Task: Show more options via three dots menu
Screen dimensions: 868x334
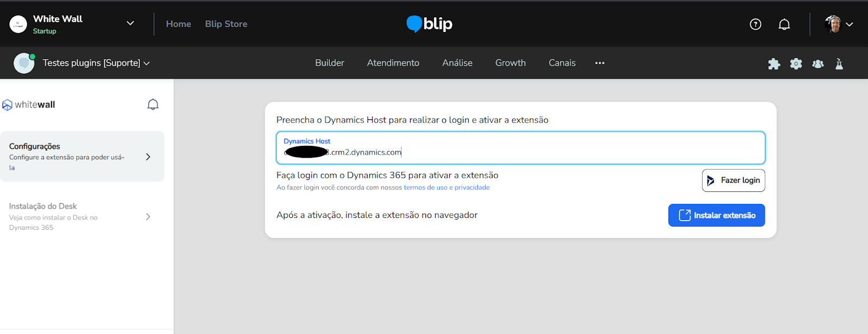Action: click(x=599, y=63)
